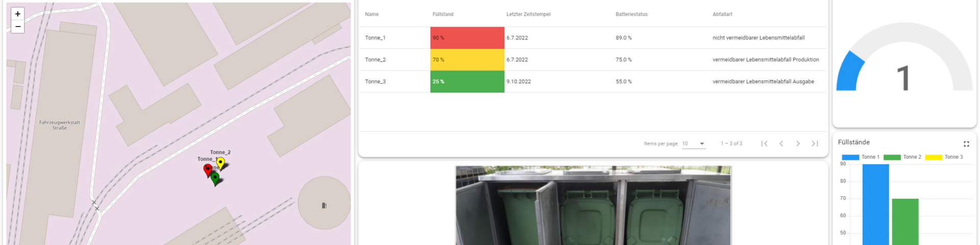Select Tonne_1 row name
The height and width of the screenshot is (245, 980).
(x=375, y=38)
